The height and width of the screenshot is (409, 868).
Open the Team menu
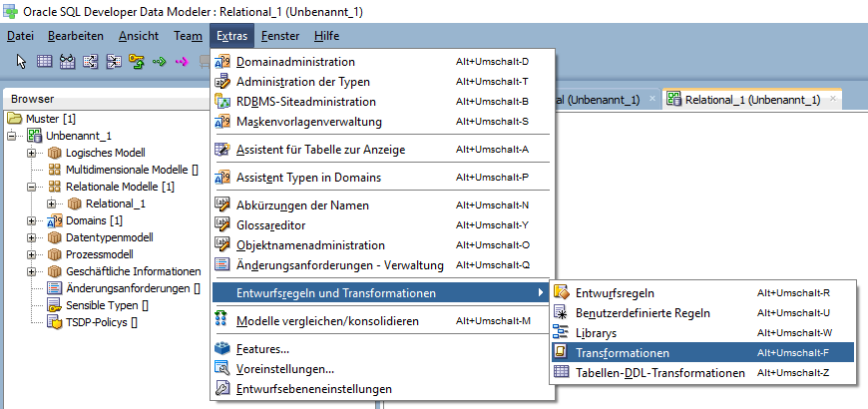click(x=188, y=36)
